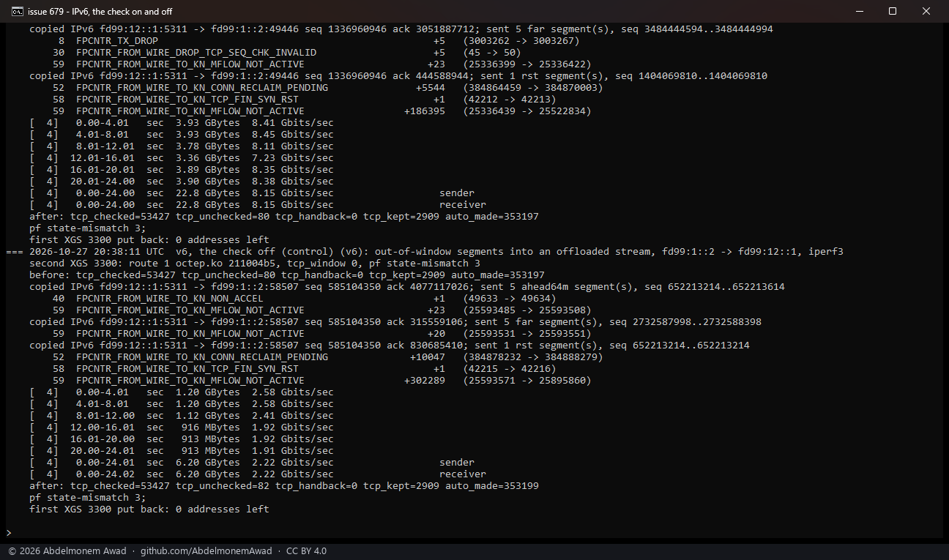Click 'receiver' on the 2.22 Gbits/sec row
This screenshot has width=949, height=560.
click(463, 474)
